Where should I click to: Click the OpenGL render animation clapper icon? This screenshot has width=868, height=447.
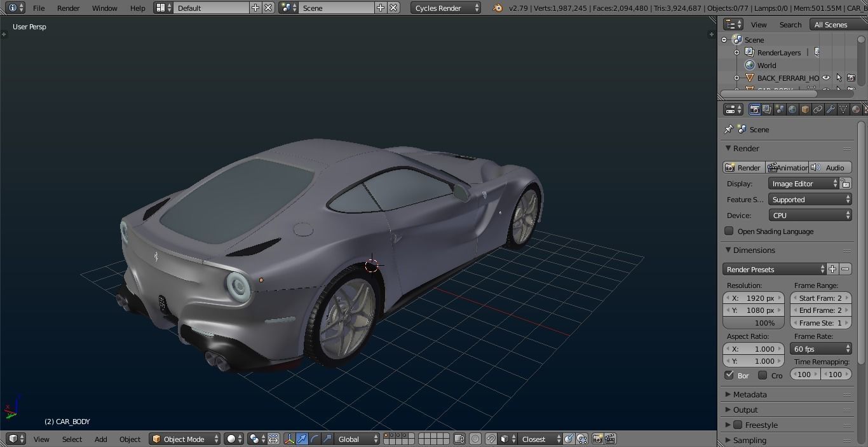click(610, 439)
